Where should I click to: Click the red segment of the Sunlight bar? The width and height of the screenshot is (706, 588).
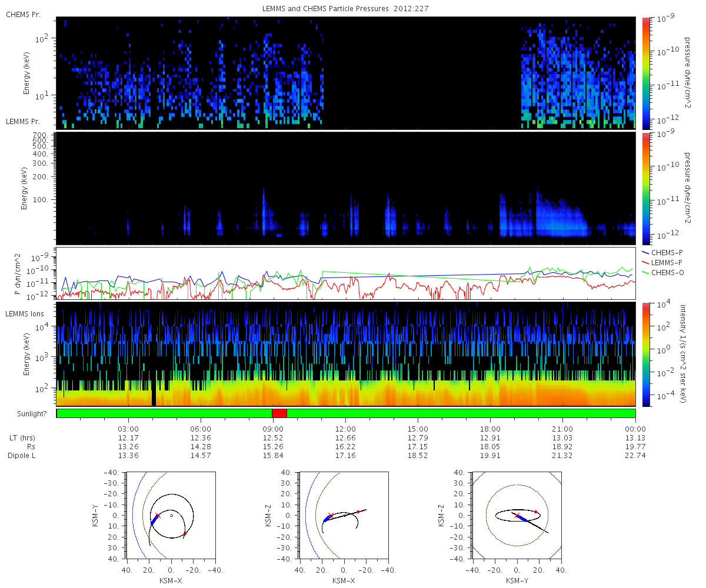279,413
